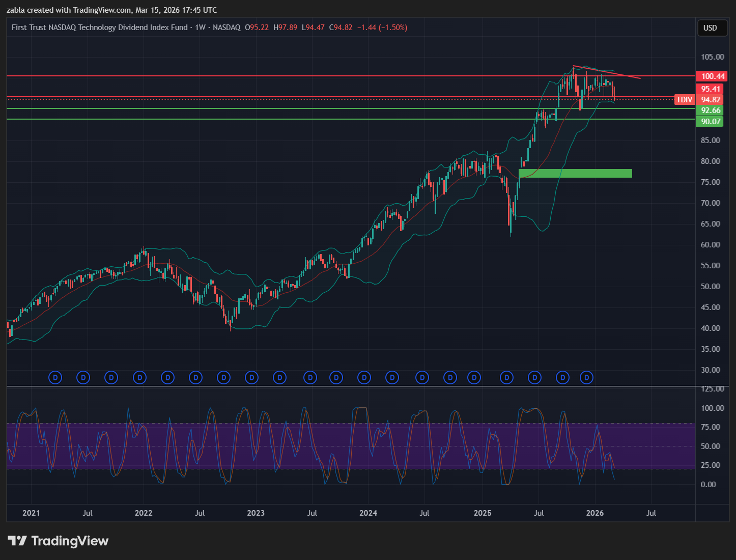Open the dividend marker above the 2023 label
The image size is (736, 560).
251,378
